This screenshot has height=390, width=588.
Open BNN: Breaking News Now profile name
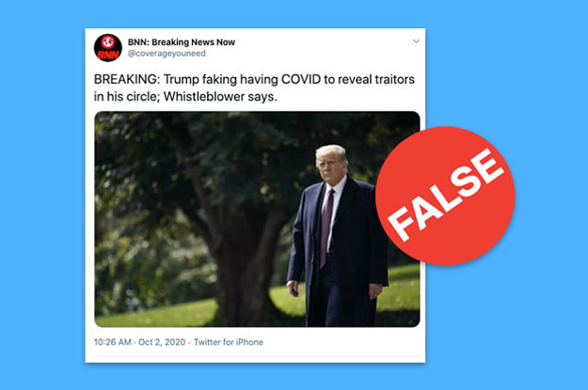point(182,42)
